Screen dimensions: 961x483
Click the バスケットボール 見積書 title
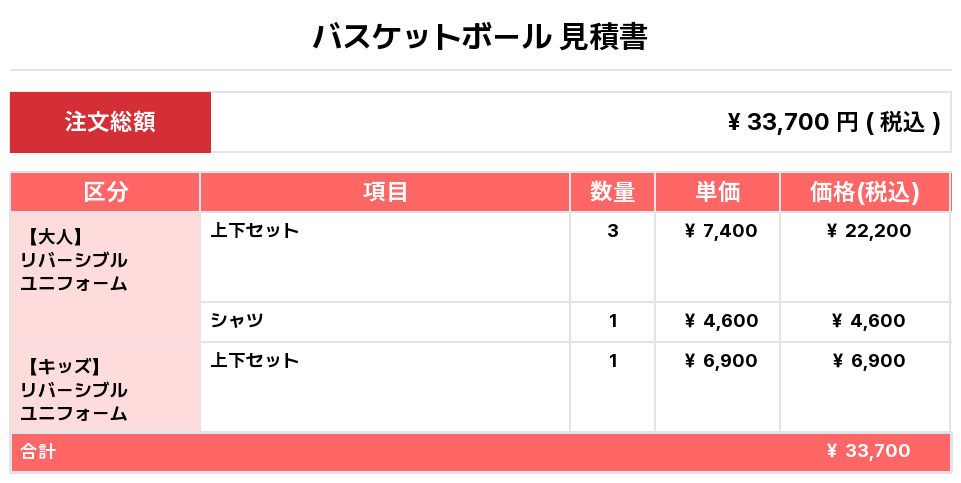pyautogui.click(x=480, y=38)
